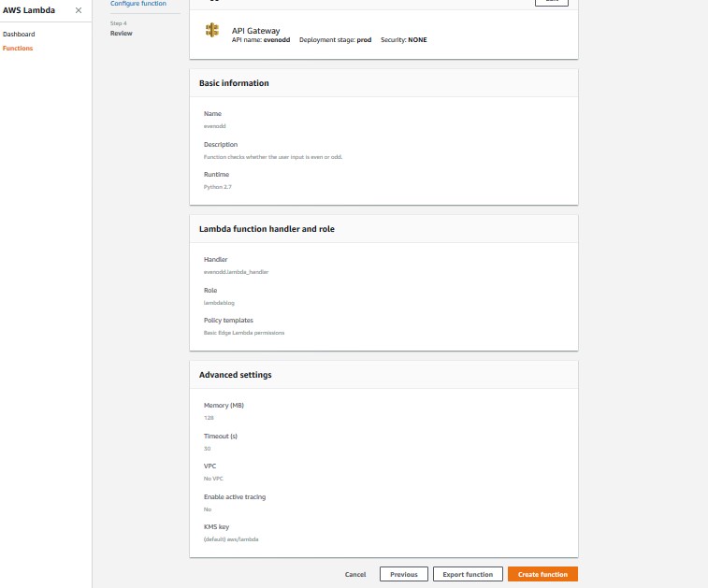
Task: Click the Step 4 label
Action: (118, 23)
